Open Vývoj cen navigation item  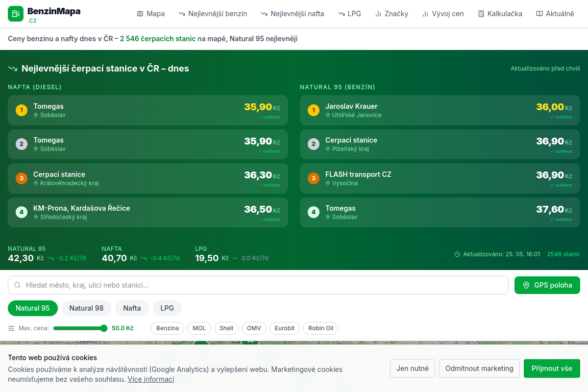point(443,14)
